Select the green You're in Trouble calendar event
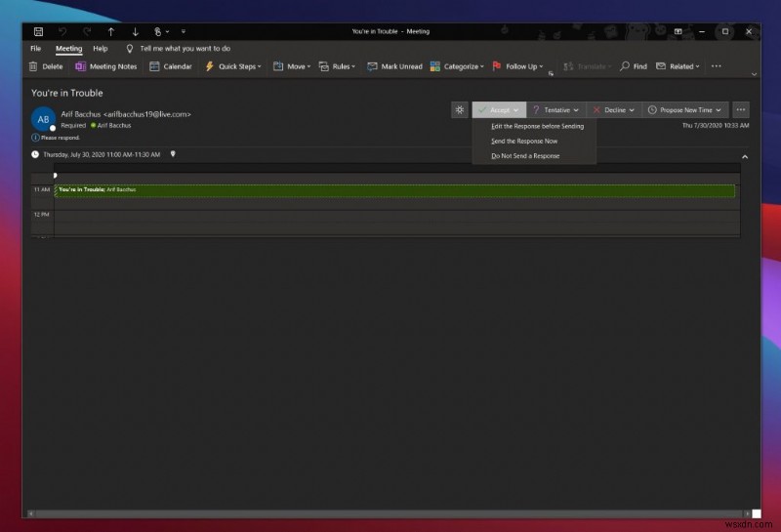781x532 pixels. coord(390,190)
